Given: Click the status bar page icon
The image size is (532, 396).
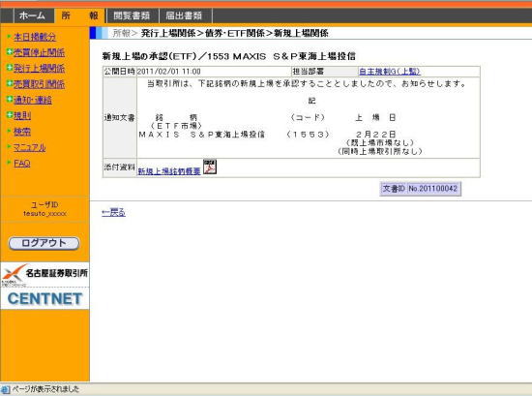Looking at the screenshot, I should (6, 389).
